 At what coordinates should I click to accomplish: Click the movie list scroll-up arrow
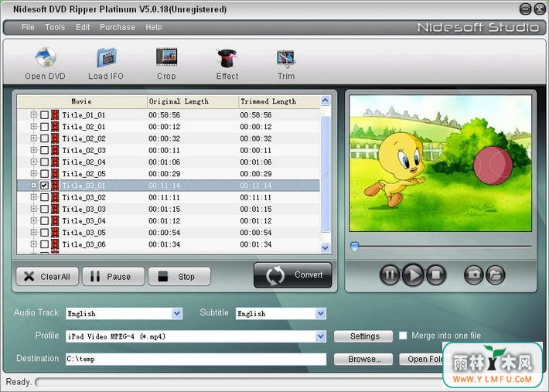[x=326, y=101]
